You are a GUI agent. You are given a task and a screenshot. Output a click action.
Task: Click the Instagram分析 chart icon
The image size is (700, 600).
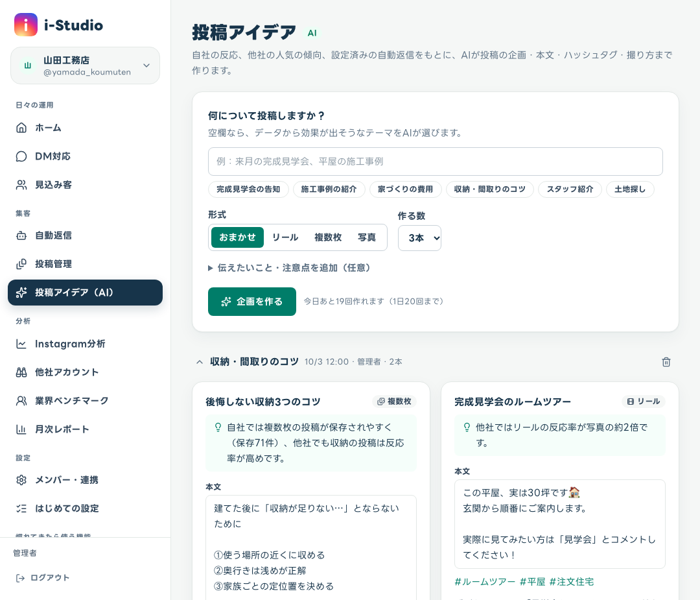(21, 344)
